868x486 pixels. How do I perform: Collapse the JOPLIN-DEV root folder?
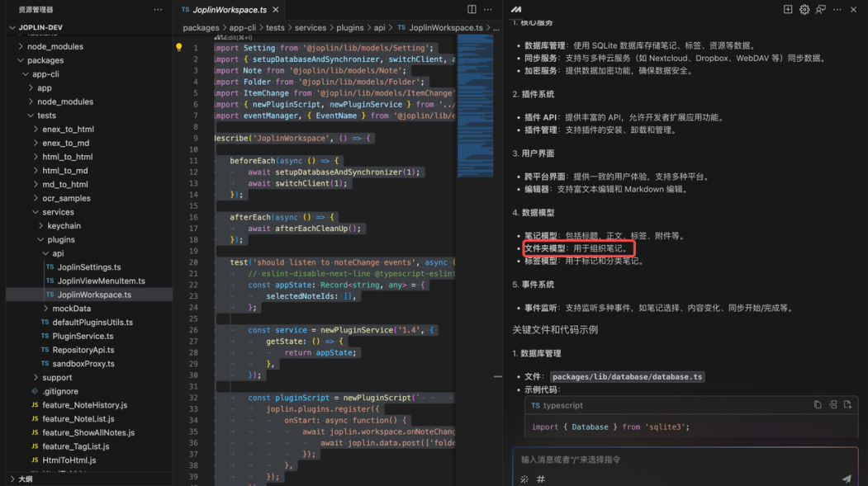coord(12,27)
